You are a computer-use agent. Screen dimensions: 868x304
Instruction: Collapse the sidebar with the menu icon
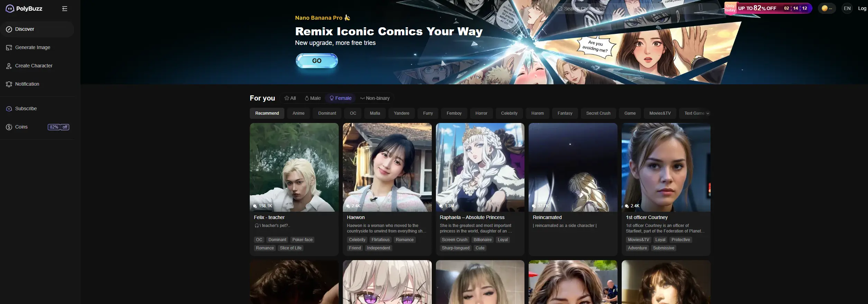pos(65,9)
